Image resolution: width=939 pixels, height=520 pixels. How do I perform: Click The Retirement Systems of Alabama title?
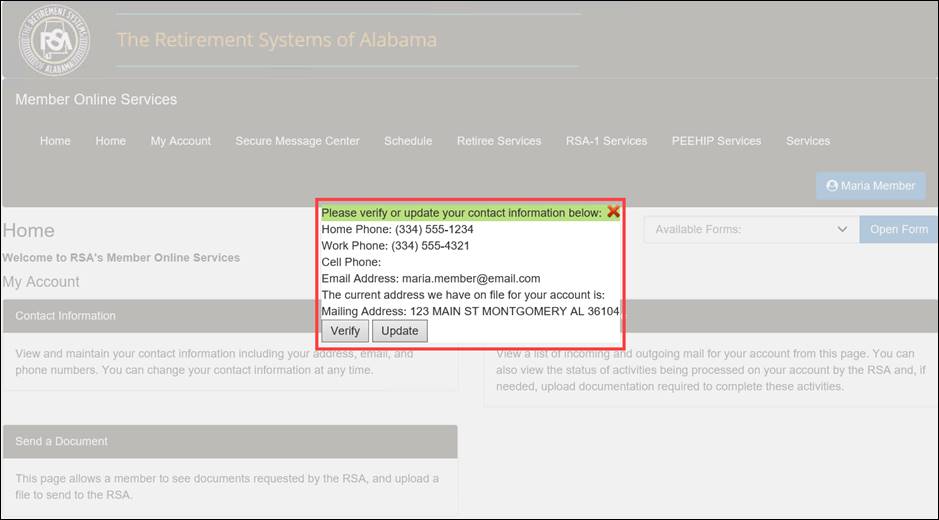click(276, 40)
